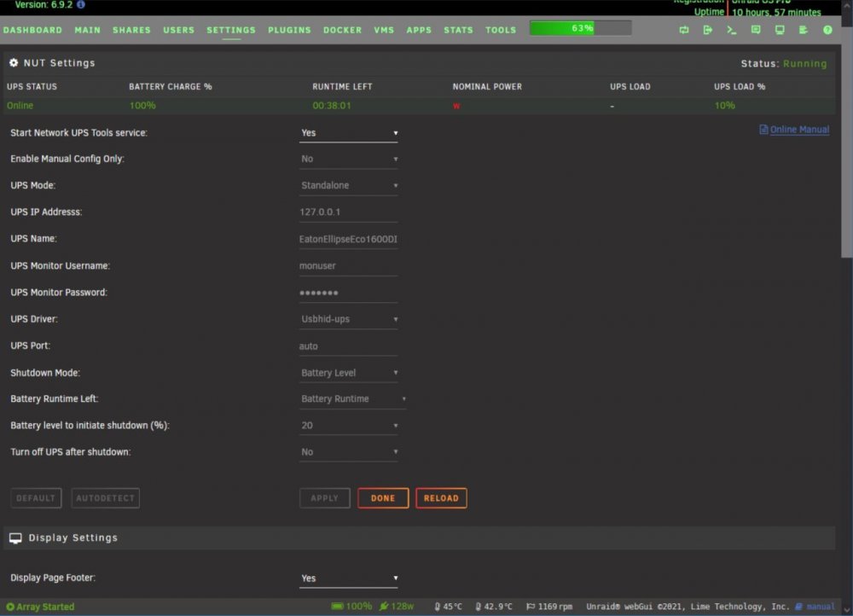Open the VMs tab
Screen dimensions: 853x616
click(384, 30)
